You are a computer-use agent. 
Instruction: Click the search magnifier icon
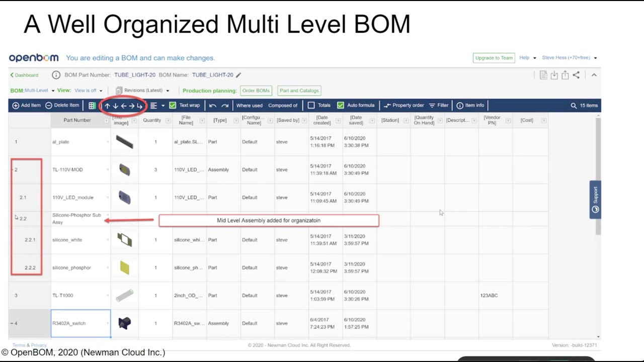pos(574,106)
